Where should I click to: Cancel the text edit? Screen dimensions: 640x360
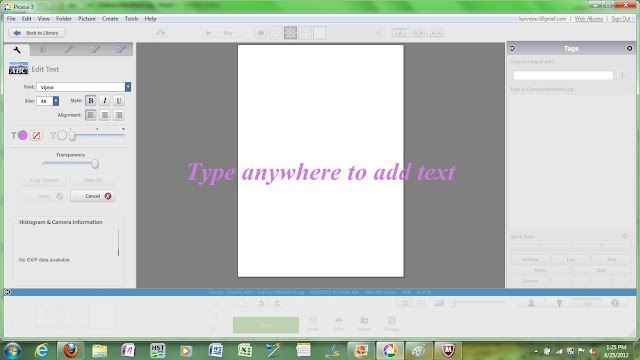[93, 196]
